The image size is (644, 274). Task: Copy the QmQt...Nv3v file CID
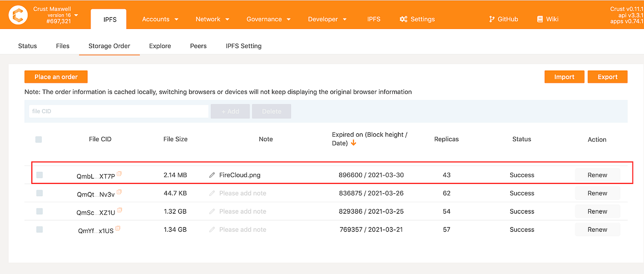tap(119, 192)
